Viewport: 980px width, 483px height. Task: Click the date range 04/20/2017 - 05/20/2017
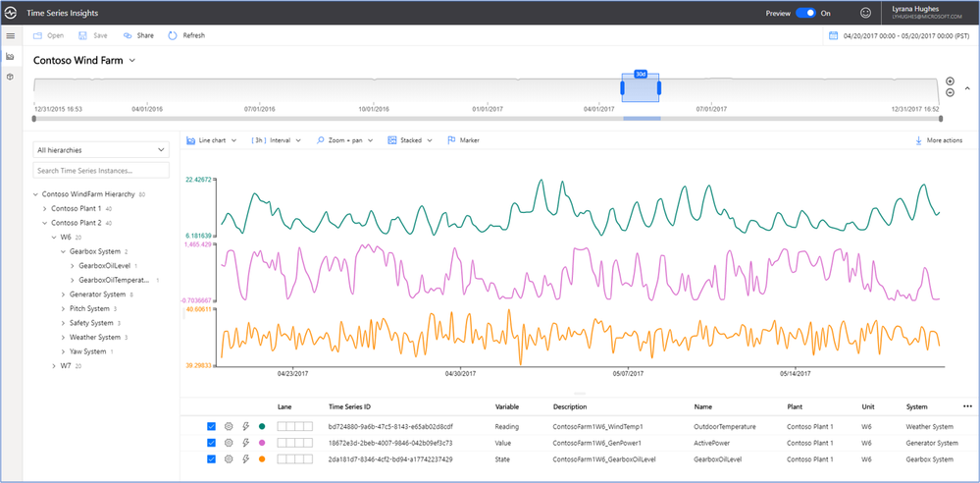point(907,35)
